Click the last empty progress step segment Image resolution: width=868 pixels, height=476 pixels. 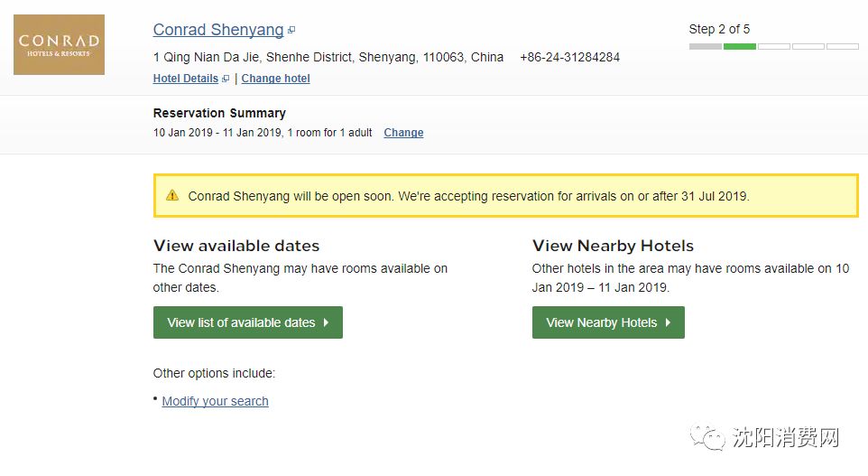point(842,46)
